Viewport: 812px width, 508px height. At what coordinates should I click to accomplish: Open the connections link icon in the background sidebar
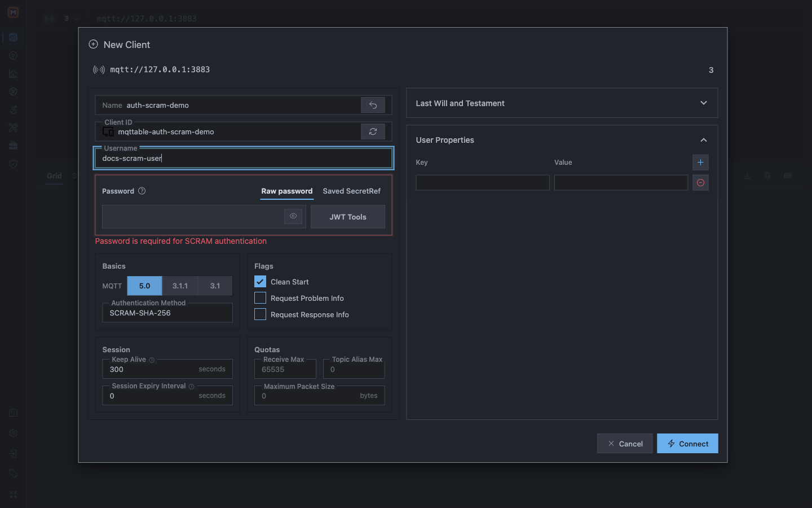click(x=13, y=37)
